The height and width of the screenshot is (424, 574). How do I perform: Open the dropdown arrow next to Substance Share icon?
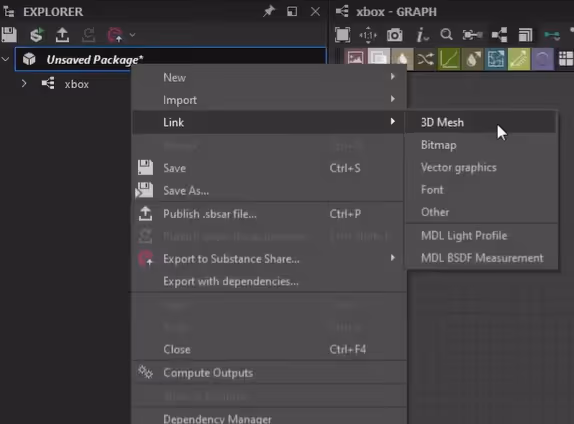tap(133, 35)
